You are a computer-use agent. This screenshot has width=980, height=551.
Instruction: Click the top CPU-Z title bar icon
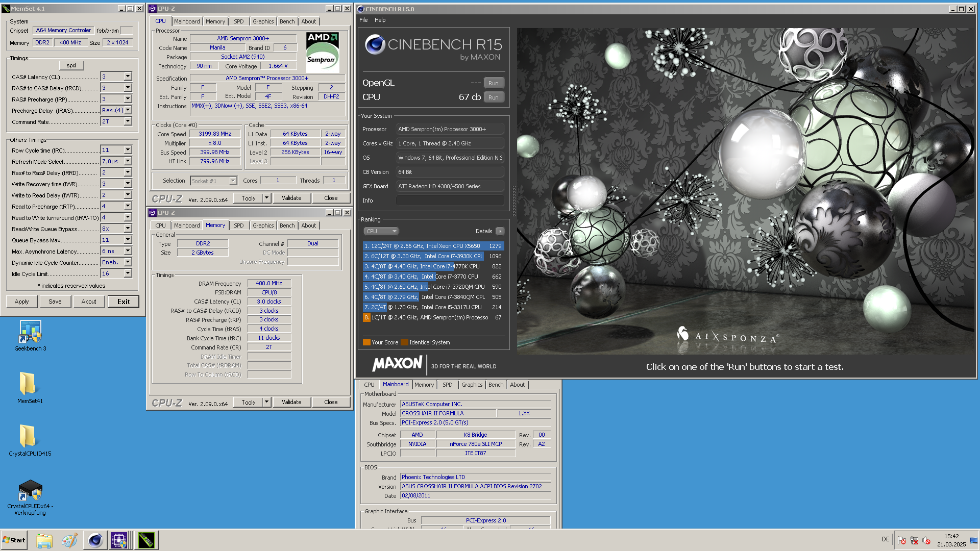pyautogui.click(x=153, y=9)
